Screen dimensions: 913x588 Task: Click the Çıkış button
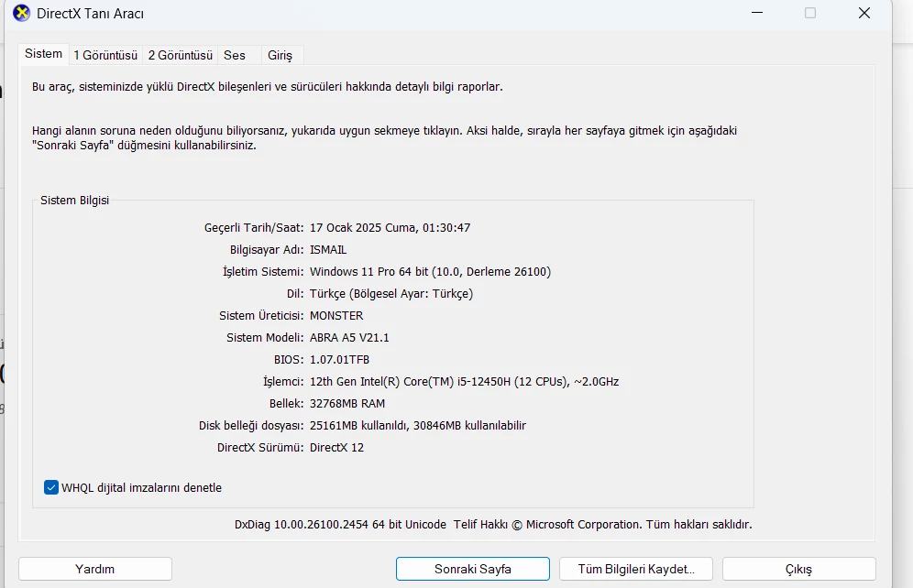tap(799, 569)
